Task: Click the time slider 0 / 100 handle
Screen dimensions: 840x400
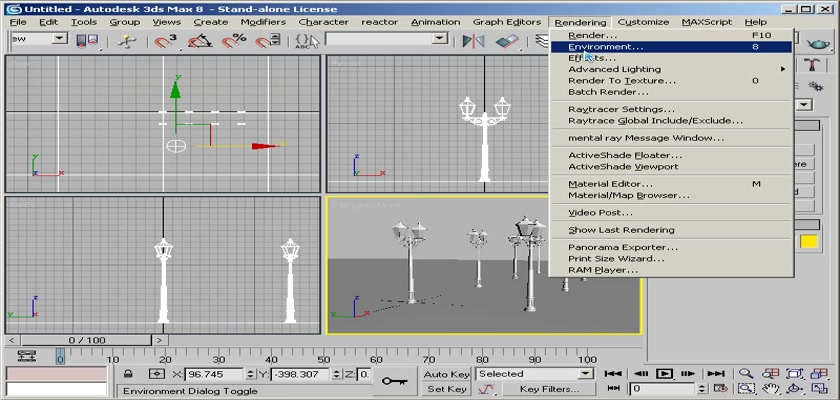Action: click(87, 340)
